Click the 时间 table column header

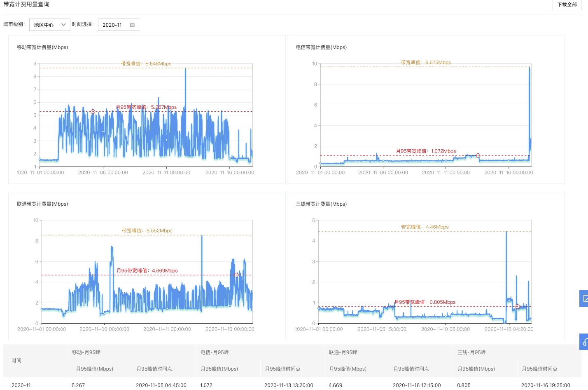click(16, 361)
